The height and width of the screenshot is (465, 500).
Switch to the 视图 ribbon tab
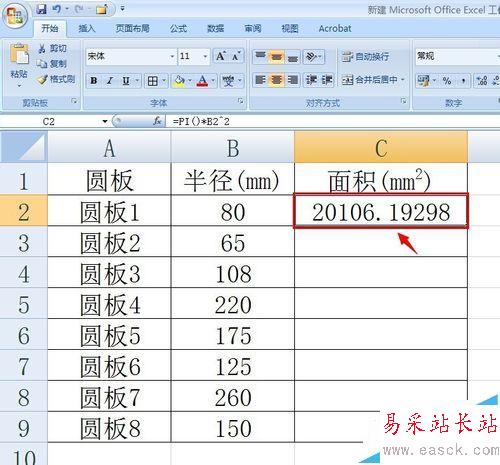290,29
